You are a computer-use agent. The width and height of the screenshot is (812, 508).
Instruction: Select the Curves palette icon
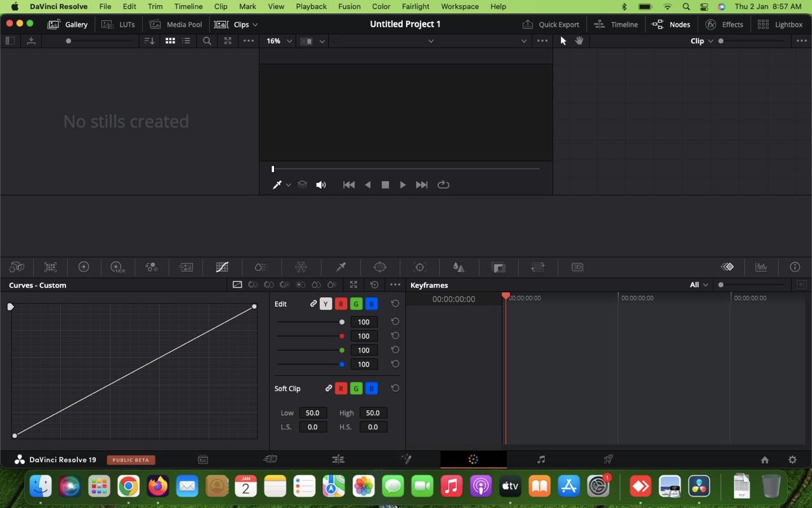point(222,267)
